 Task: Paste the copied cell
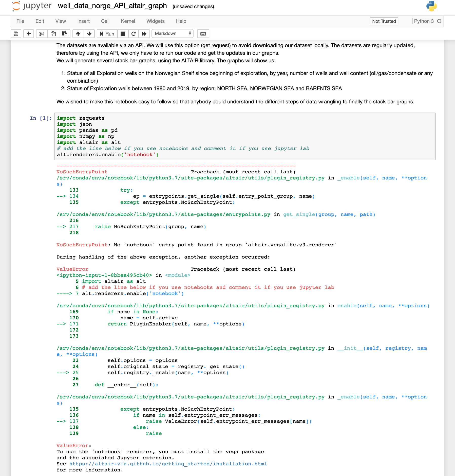tap(65, 33)
